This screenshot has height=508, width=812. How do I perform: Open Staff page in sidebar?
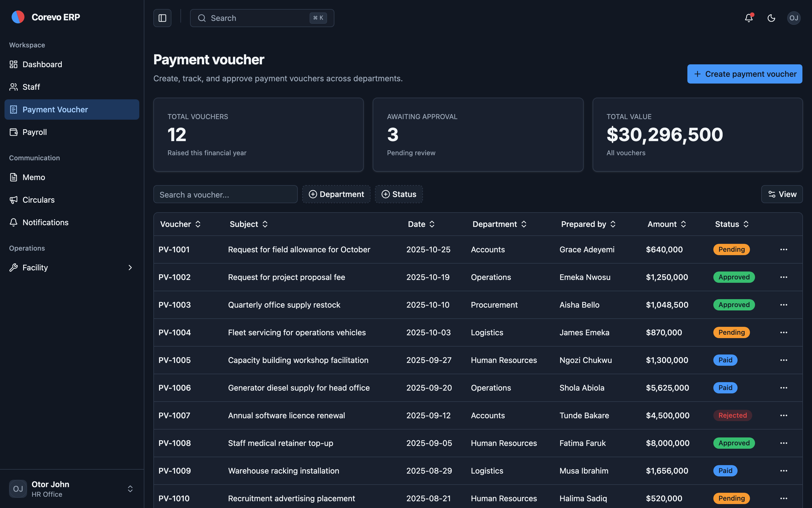click(x=72, y=87)
